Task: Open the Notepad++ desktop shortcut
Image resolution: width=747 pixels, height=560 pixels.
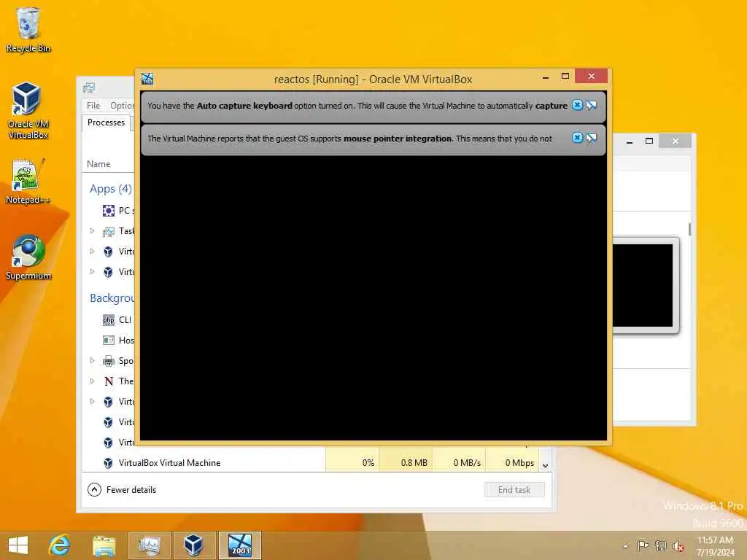Action: tap(27, 182)
